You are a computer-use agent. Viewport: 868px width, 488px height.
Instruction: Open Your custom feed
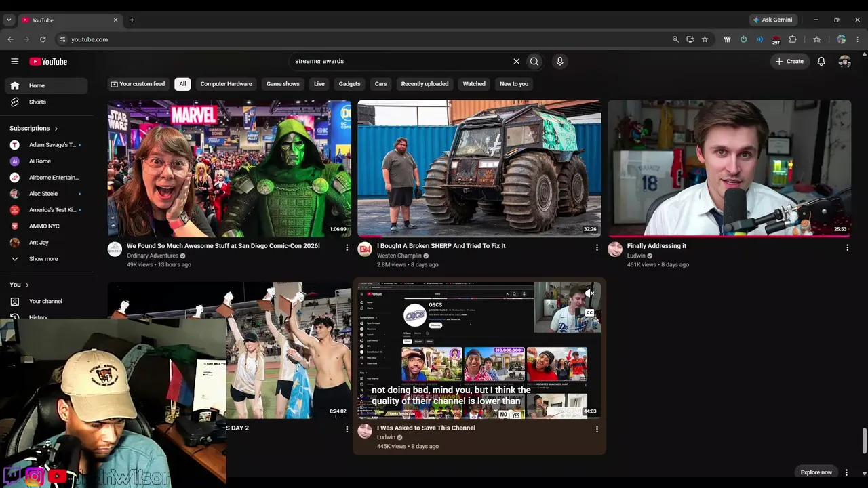coord(138,84)
